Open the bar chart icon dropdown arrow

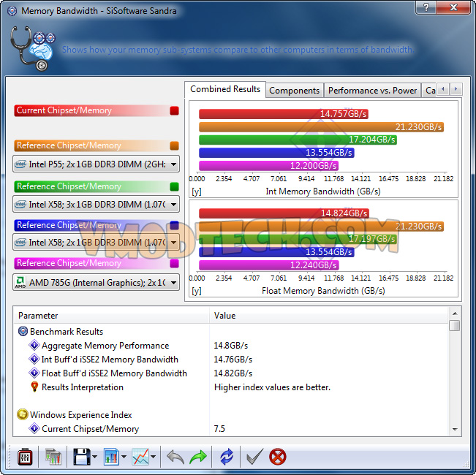click(124, 457)
